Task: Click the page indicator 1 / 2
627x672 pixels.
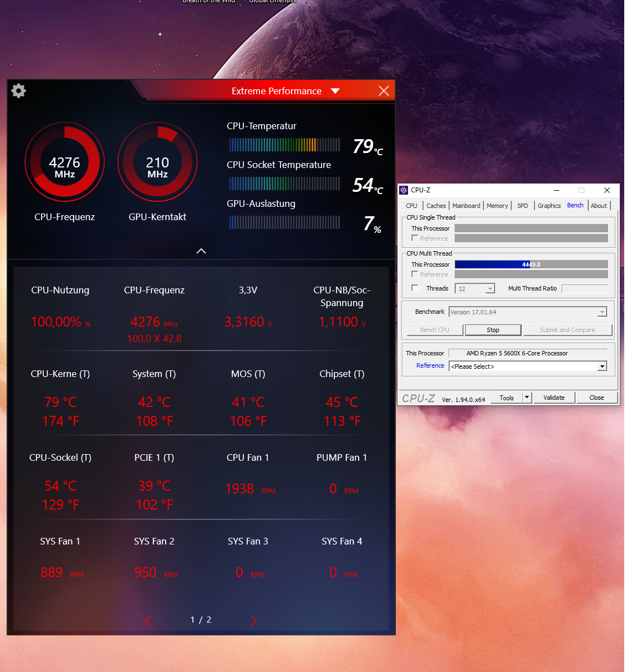Action: pyautogui.click(x=201, y=620)
